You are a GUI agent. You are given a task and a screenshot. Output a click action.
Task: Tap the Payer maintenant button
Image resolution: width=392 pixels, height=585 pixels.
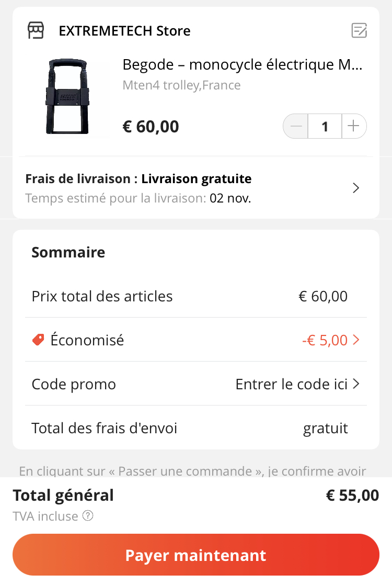[196, 555]
